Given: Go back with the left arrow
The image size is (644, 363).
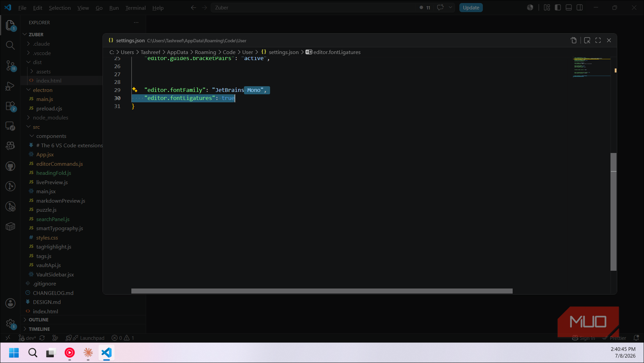Looking at the screenshot, I should tap(193, 7).
